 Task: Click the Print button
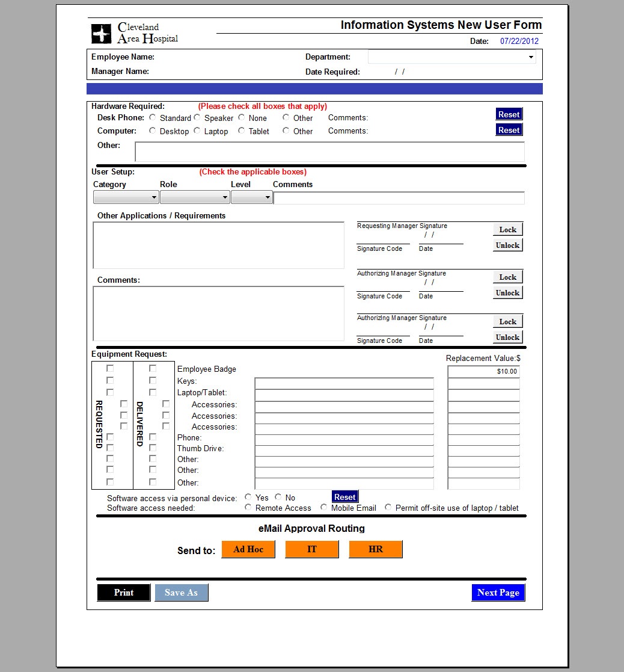124,593
